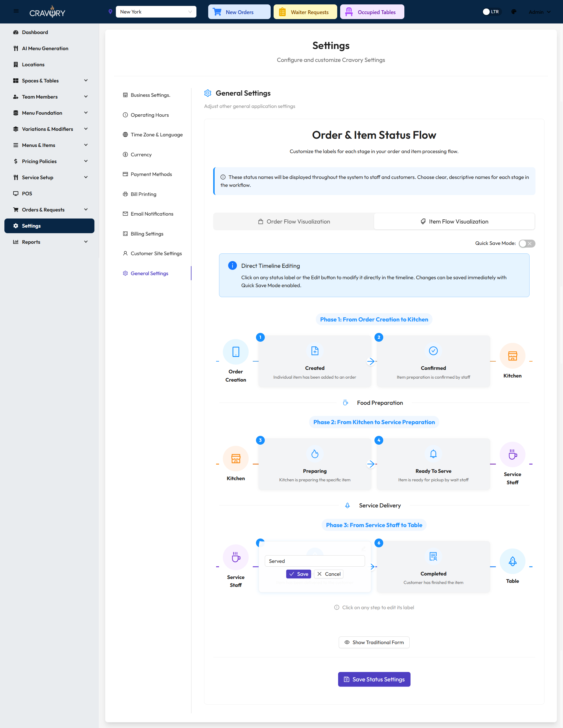Cancel the Served label edit
Screen dimensions: 563x728
(329, 574)
